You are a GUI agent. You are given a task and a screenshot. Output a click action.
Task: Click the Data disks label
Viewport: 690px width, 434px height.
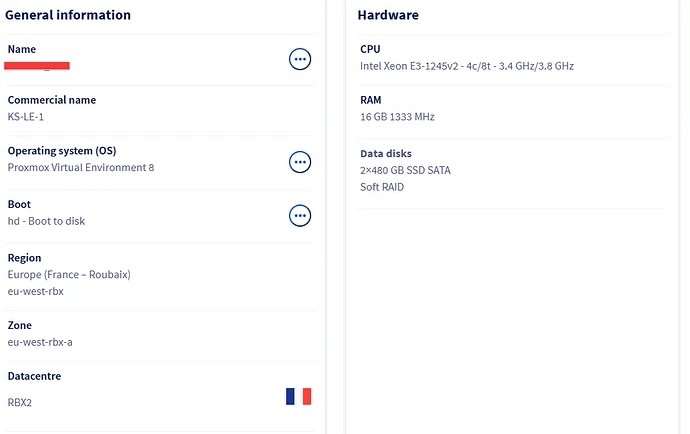point(385,154)
